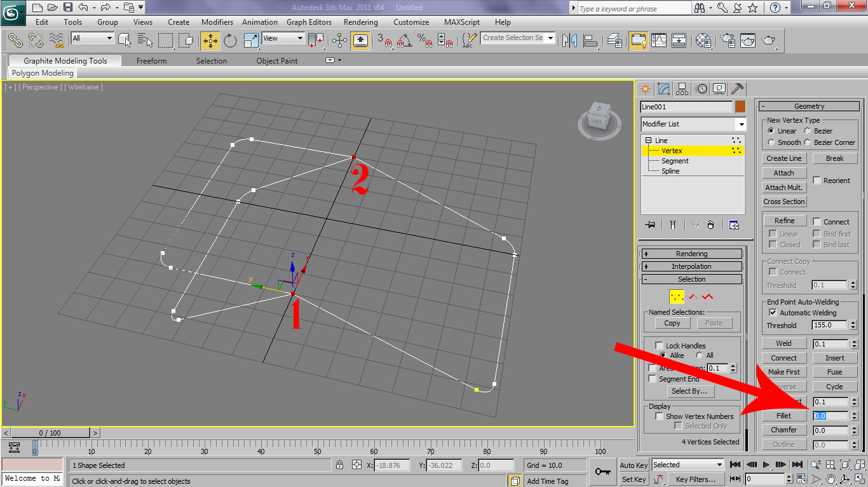Click the Align tool icon
Screen dimensions: 868x487
pyautogui.click(x=590, y=40)
